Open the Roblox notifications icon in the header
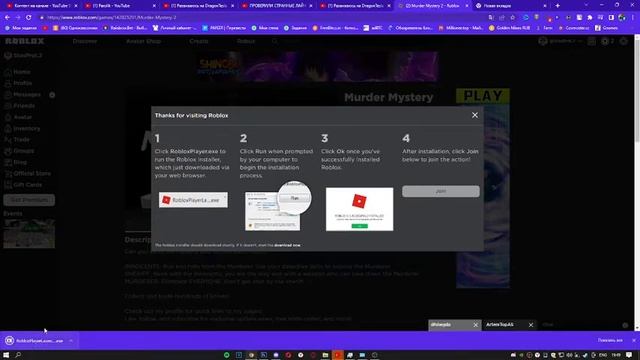Image resolution: width=640 pixels, height=360 pixels. tap(591, 41)
